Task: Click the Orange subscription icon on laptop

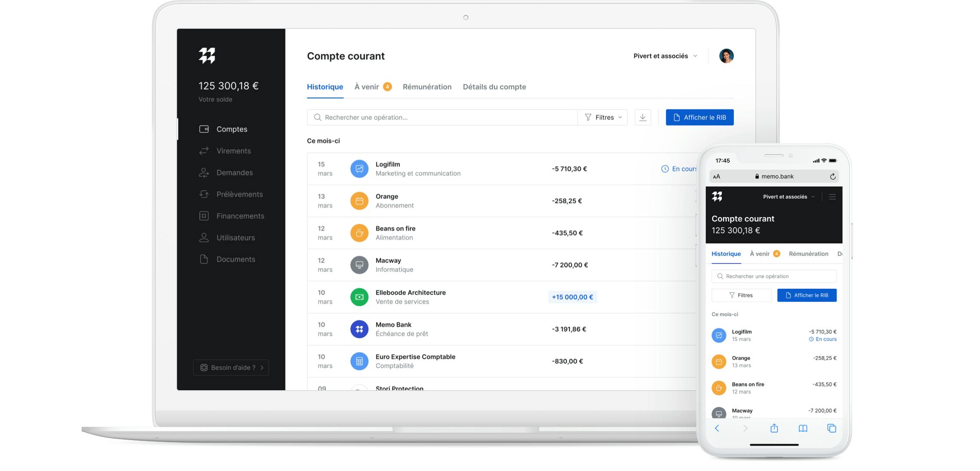Action: click(x=359, y=201)
